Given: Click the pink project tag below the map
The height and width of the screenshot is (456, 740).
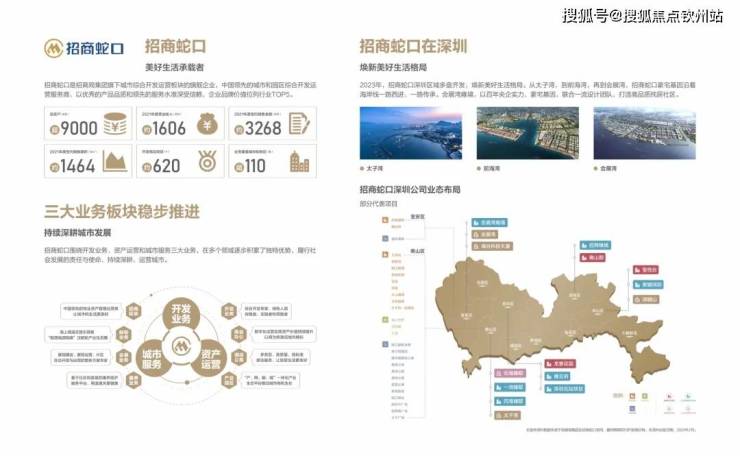Looking at the screenshot, I should pos(510,373).
